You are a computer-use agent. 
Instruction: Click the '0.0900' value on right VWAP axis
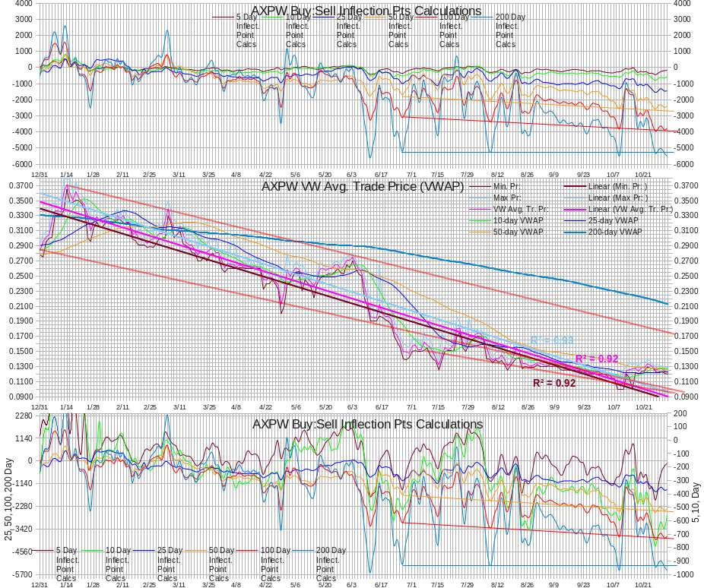coord(687,397)
